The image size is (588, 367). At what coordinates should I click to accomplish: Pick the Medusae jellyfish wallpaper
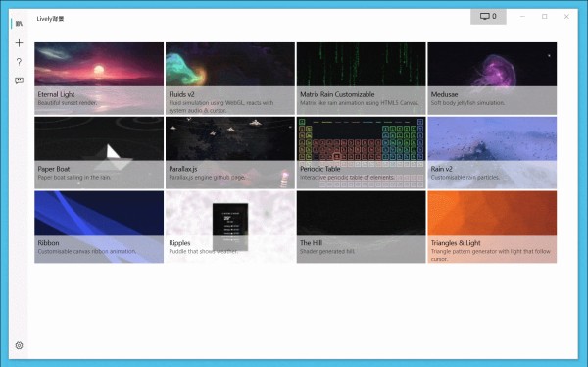pyautogui.click(x=492, y=79)
